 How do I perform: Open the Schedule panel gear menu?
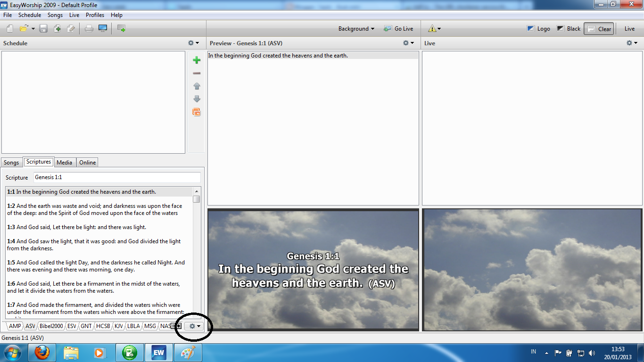[x=194, y=43]
